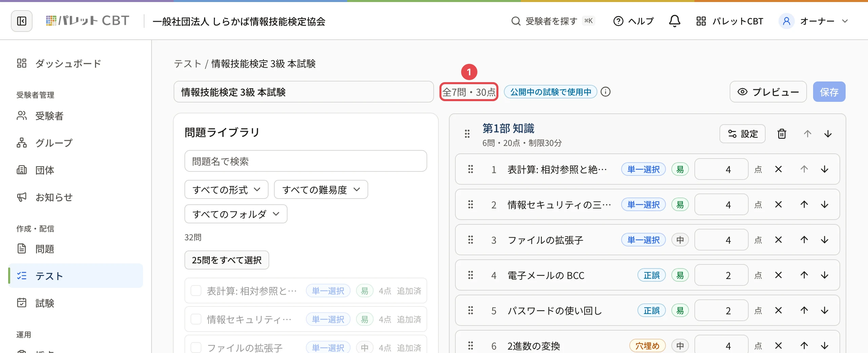Click the ヘルプ link in the header

pyautogui.click(x=633, y=21)
